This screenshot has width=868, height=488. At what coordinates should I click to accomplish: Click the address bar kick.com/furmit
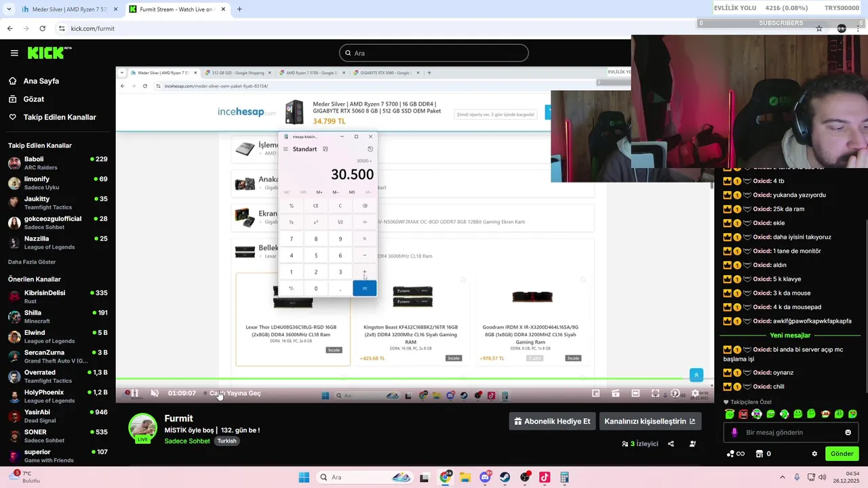point(92,28)
